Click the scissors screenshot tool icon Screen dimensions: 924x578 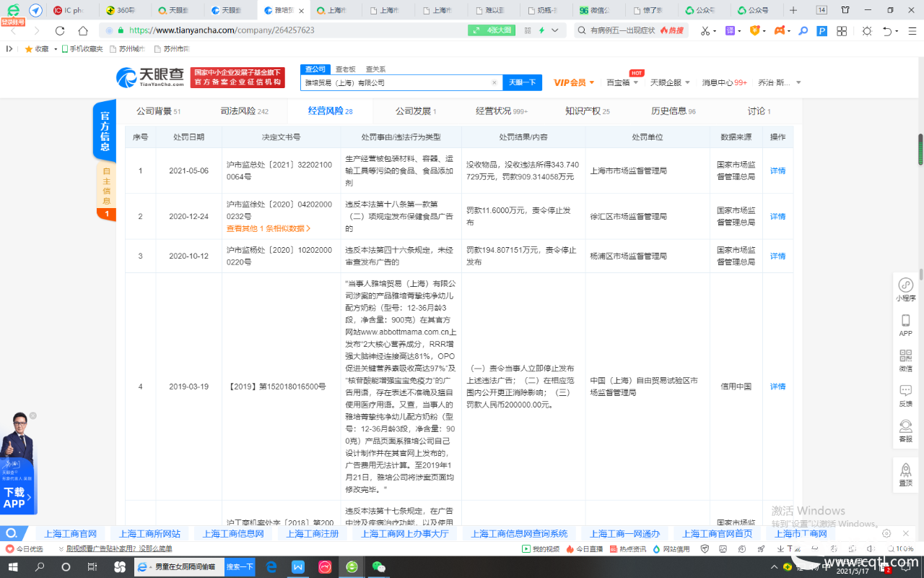(x=705, y=30)
